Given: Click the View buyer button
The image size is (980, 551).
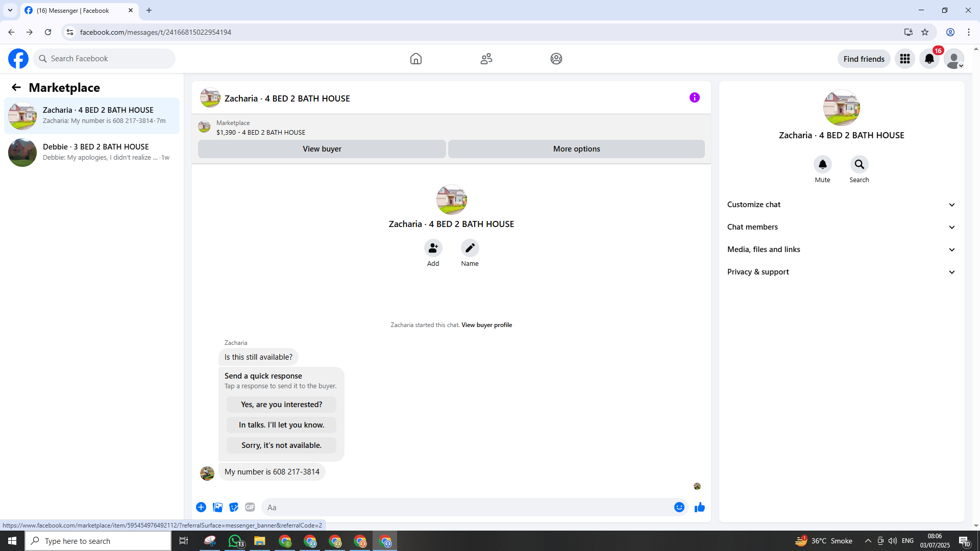Looking at the screenshot, I should tap(322, 149).
